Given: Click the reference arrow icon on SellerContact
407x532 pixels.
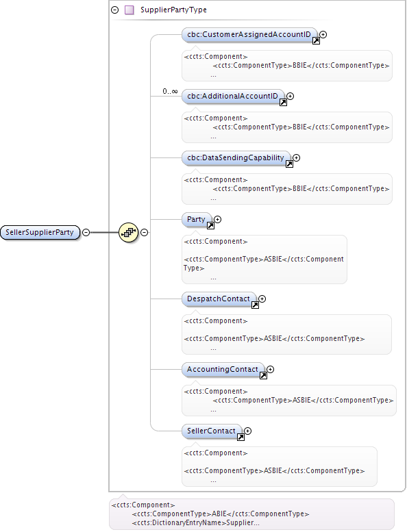Looking at the screenshot, I should tap(241, 437).
